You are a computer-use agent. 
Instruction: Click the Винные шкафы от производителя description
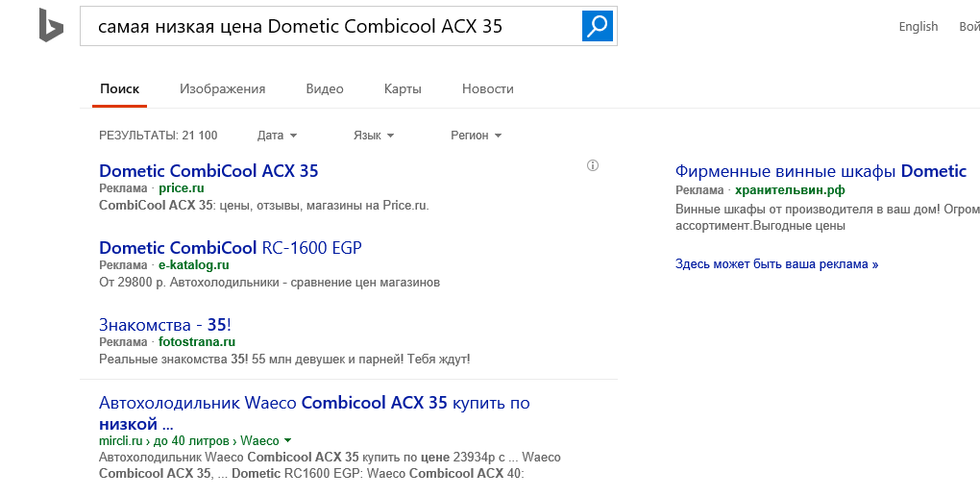(x=827, y=217)
